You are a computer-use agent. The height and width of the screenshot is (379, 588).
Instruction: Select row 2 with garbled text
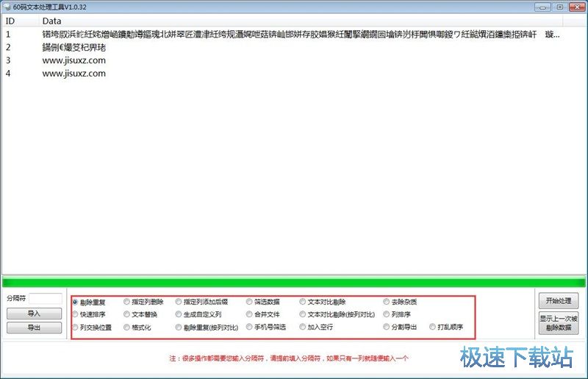tap(282, 47)
